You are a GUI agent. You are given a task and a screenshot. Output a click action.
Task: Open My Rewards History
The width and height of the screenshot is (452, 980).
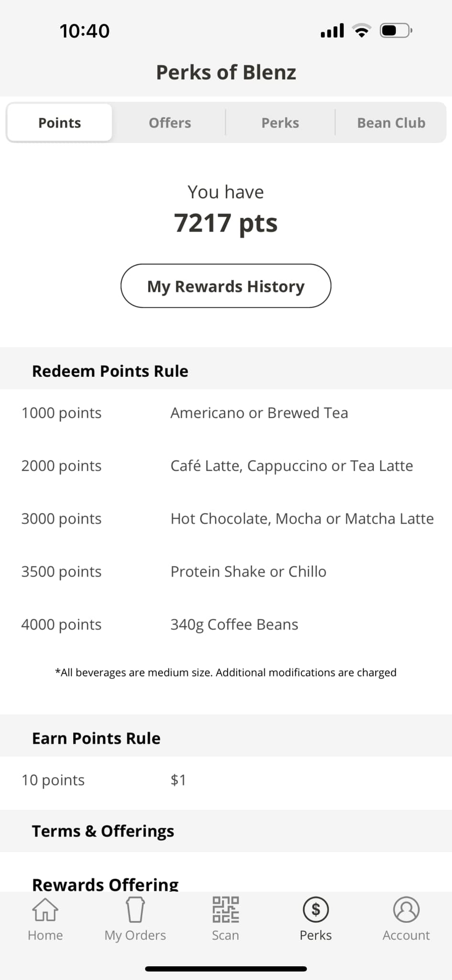tap(226, 286)
